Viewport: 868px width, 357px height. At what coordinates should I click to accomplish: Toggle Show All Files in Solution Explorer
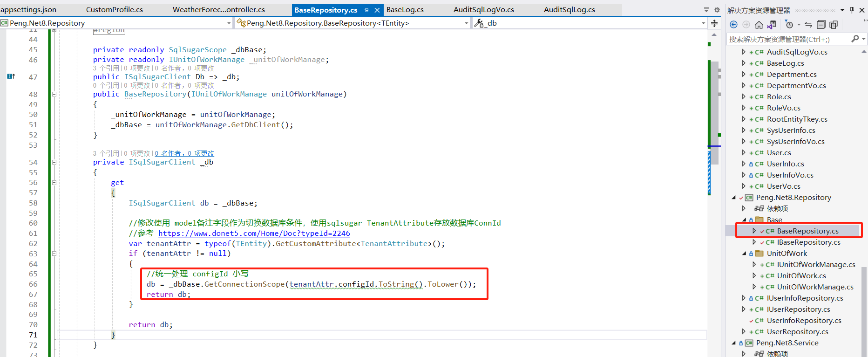point(834,25)
